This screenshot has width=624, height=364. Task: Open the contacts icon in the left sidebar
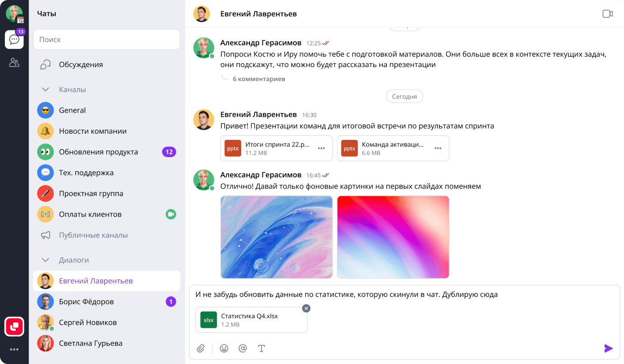[x=14, y=63]
